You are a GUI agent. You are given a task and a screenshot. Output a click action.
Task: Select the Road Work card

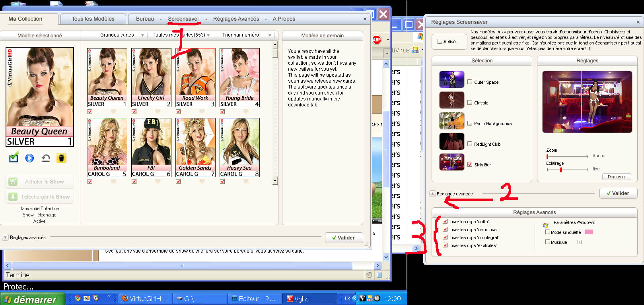tap(195, 78)
